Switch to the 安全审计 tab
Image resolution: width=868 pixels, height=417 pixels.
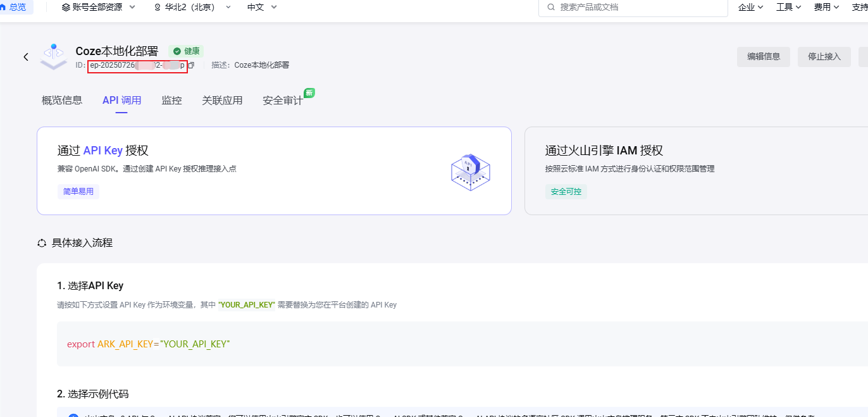[283, 100]
